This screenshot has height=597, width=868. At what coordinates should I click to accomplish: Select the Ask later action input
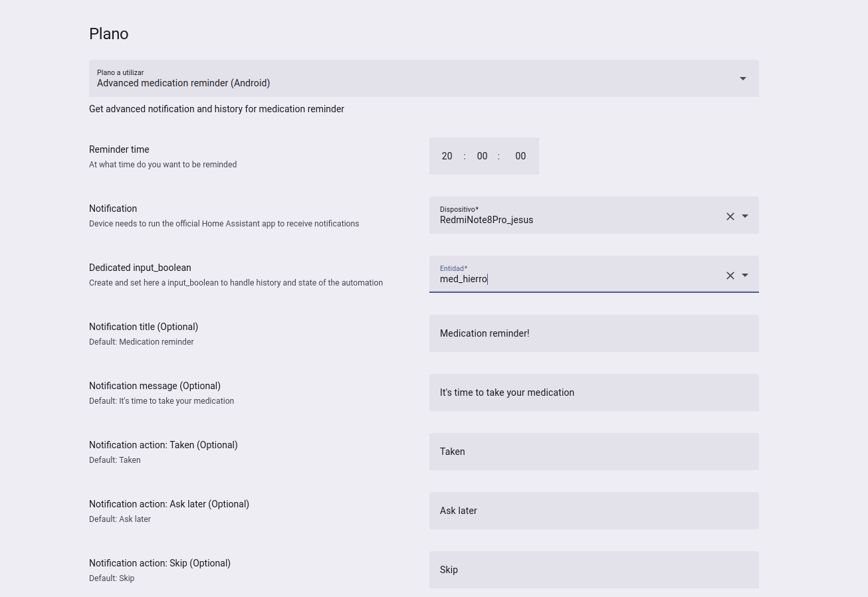pos(594,511)
